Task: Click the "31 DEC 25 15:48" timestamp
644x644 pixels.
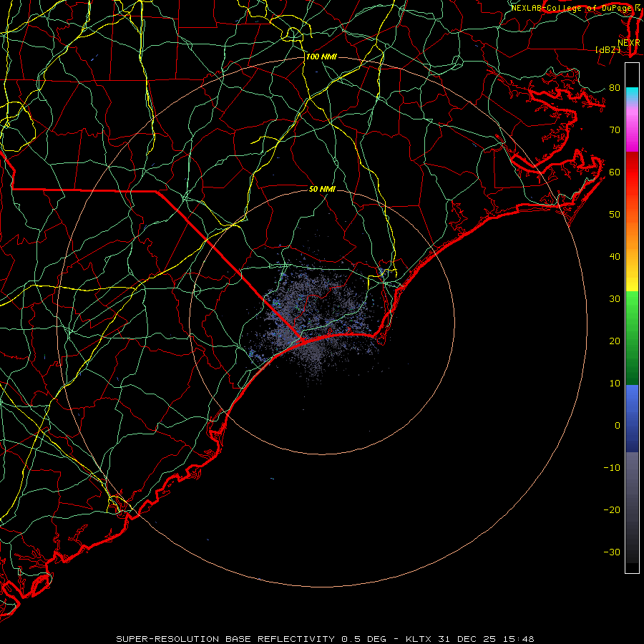Action: tap(485, 639)
